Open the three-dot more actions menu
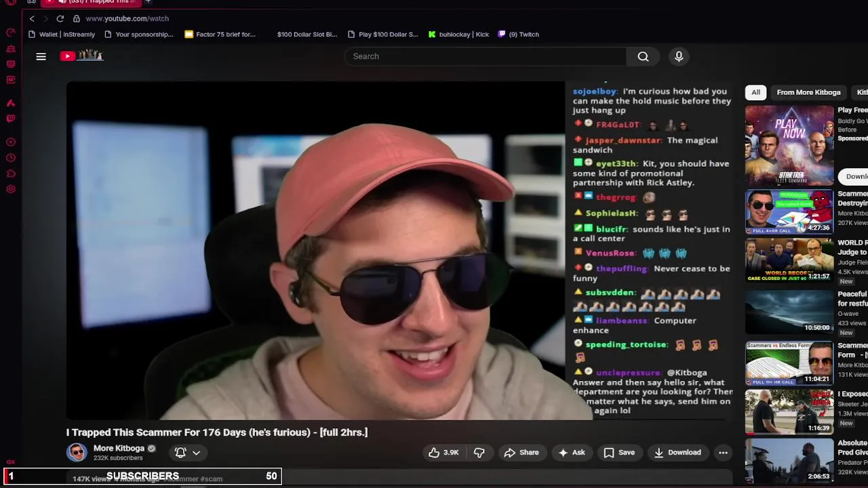 click(723, 452)
